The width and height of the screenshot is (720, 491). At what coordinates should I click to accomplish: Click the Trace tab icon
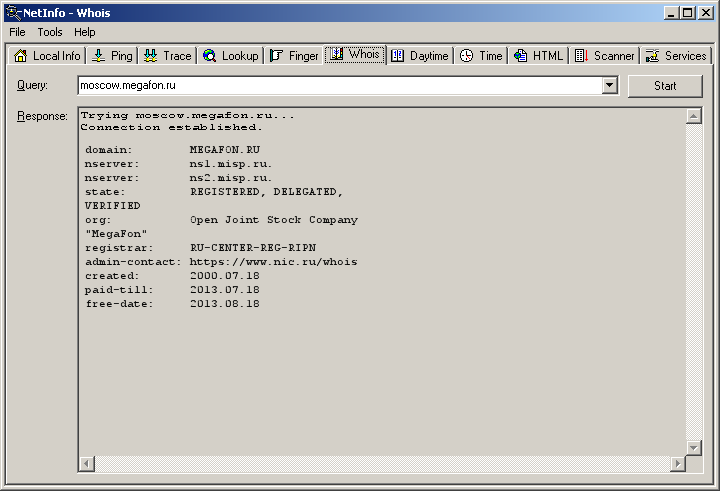tap(150, 56)
